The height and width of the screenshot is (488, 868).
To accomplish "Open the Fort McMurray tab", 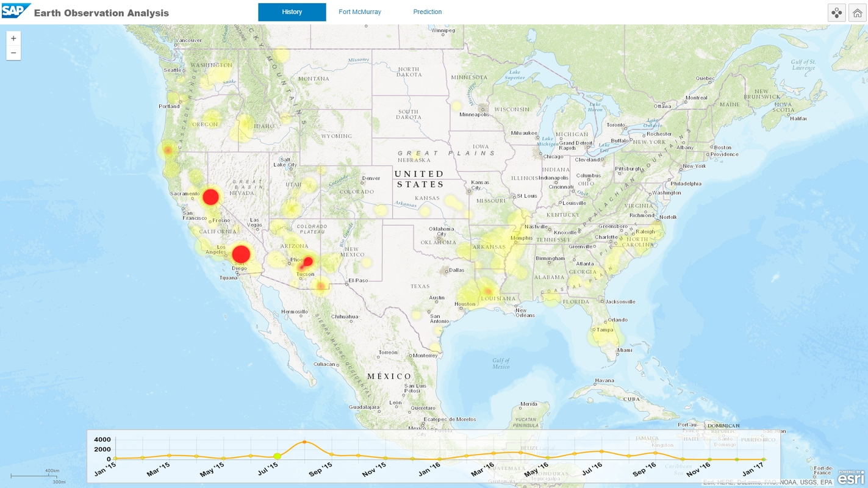I will click(360, 12).
